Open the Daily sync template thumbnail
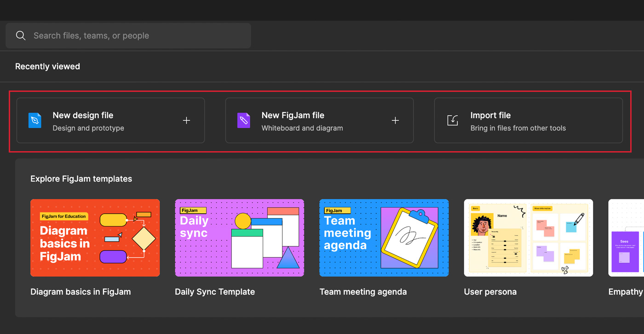The image size is (644, 334). (240, 238)
